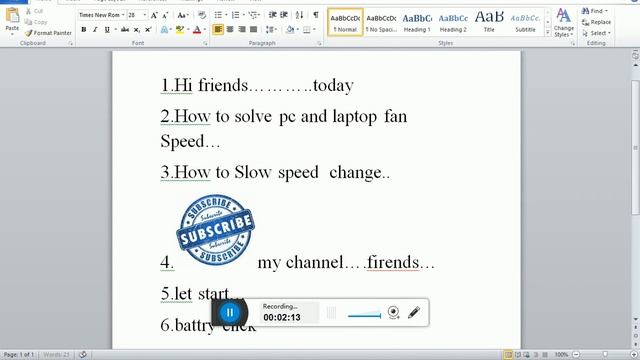
Task: Click the Multilevel List icon
Action: point(253,15)
